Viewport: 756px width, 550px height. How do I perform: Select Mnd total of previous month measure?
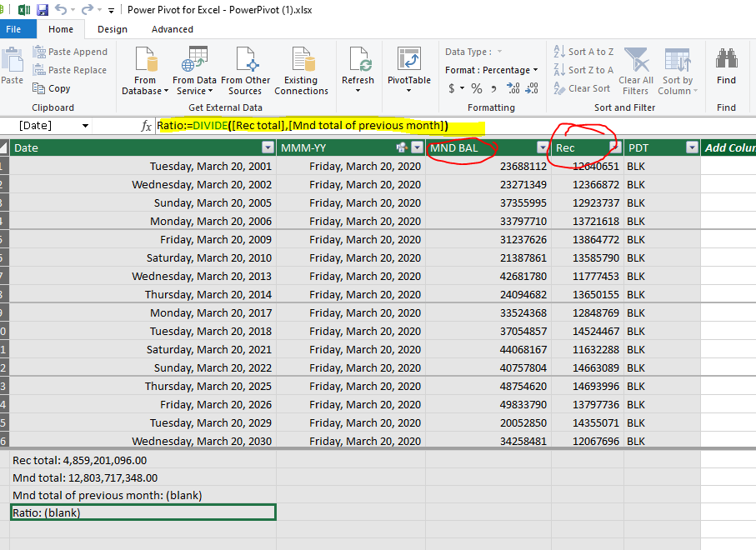pos(143,495)
